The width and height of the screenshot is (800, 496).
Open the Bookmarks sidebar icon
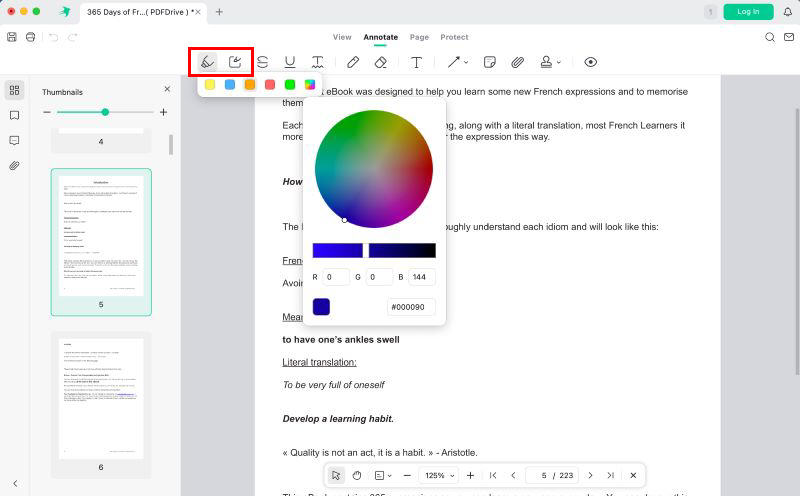coord(14,115)
